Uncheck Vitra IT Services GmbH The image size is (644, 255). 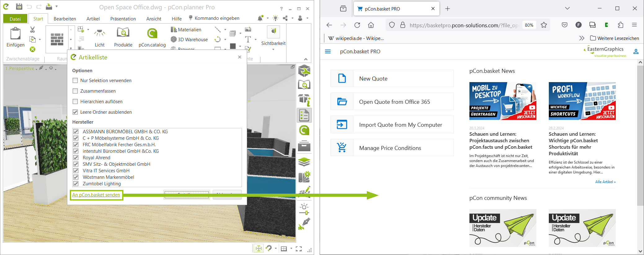(x=76, y=170)
